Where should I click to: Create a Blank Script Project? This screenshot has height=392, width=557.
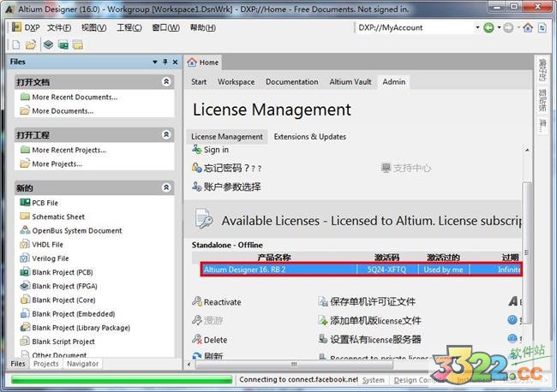58,342
